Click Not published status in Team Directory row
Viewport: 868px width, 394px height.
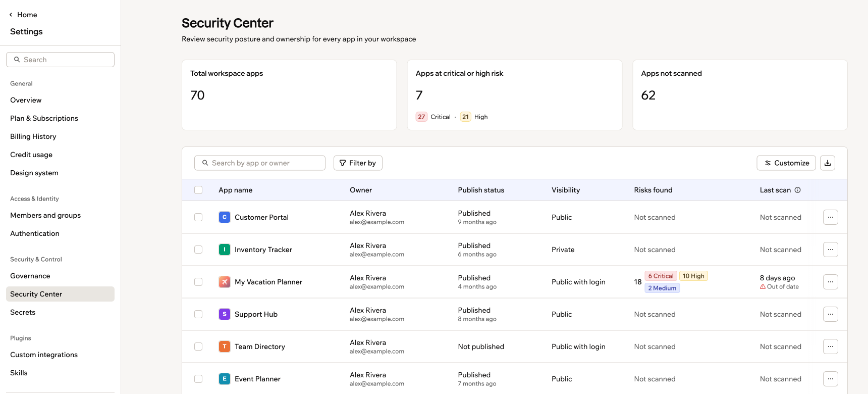pos(481,347)
